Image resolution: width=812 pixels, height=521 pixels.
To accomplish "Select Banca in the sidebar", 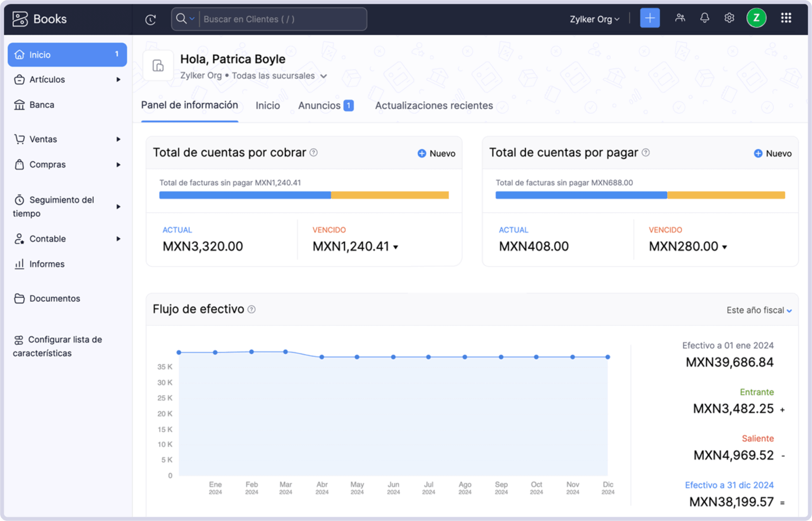I will coord(43,105).
